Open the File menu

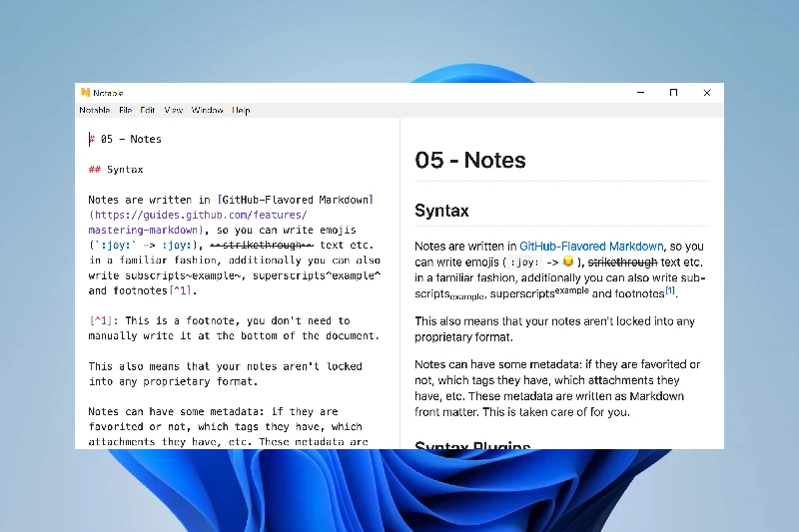[126, 110]
